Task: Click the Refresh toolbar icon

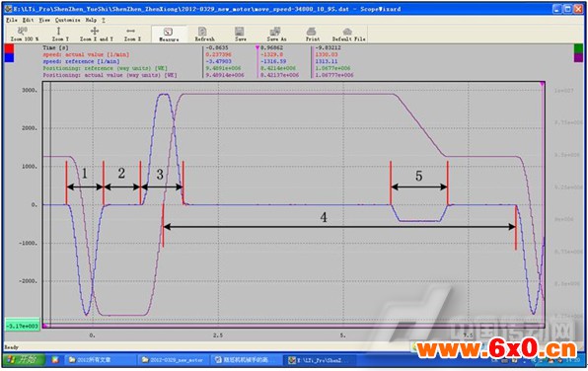Action: coord(204,34)
